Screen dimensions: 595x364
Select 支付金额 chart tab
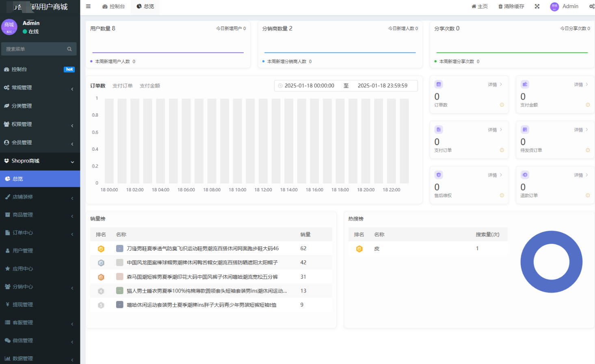150,86
